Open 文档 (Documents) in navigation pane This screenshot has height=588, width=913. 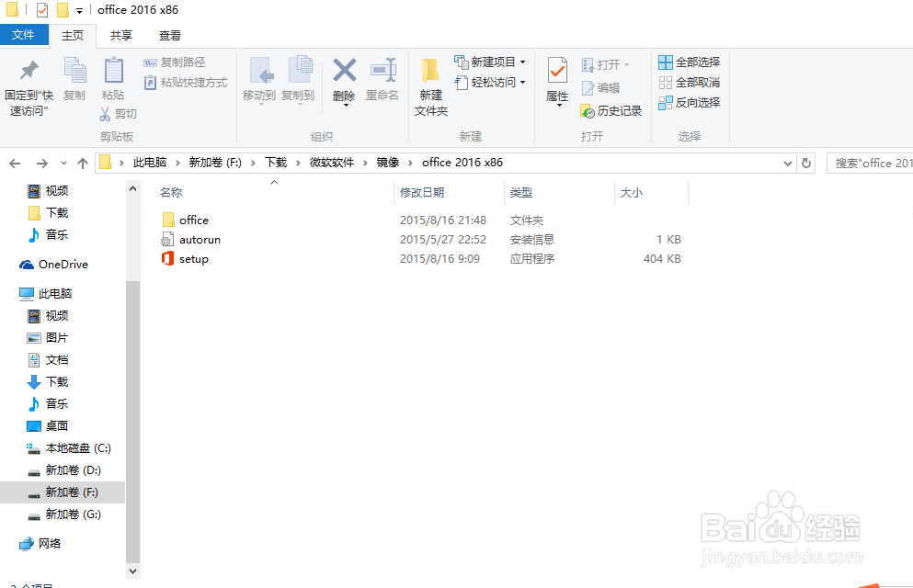(x=48, y=360)
